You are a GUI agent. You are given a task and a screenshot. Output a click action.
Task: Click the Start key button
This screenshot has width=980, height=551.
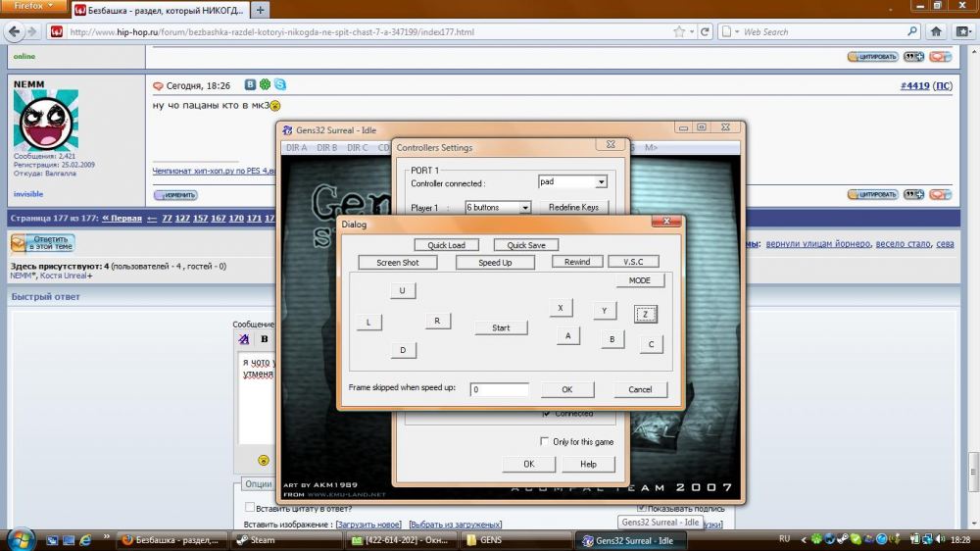point(501,327)
